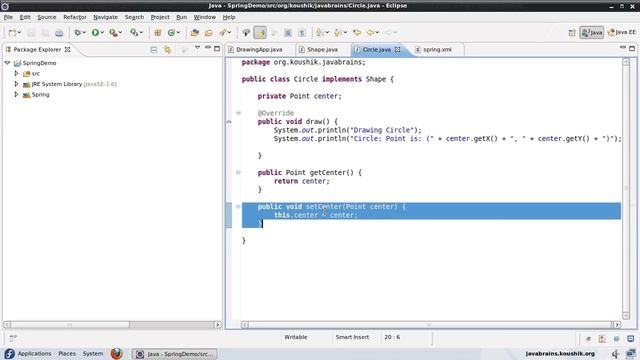Click the Eclipse taskbar window button
Image resolution: width=640 pixels, height=360 pixels.
(x=175, y=354)
